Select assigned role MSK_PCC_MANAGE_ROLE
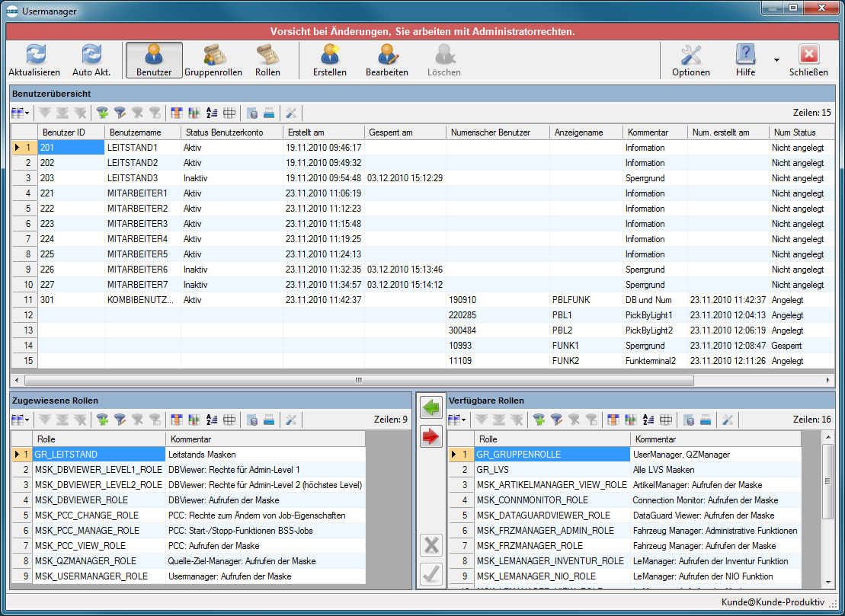 coord(99,531)
